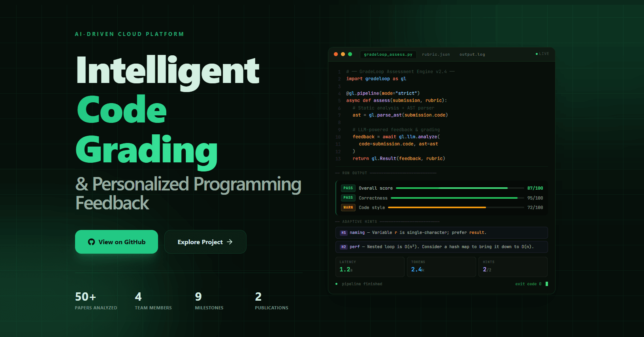Click the 50+ Papers Analyzed stat
Viewport: 644px width, 337px height.
[96, 301]
